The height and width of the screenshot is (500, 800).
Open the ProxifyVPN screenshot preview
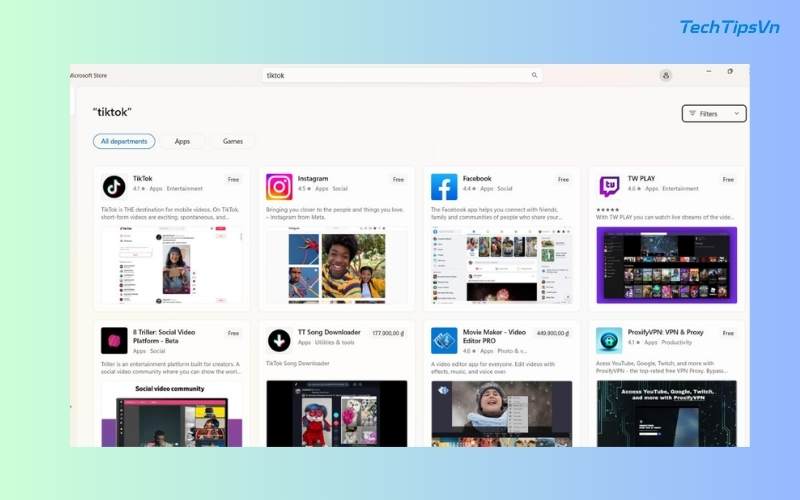point(667,414)
